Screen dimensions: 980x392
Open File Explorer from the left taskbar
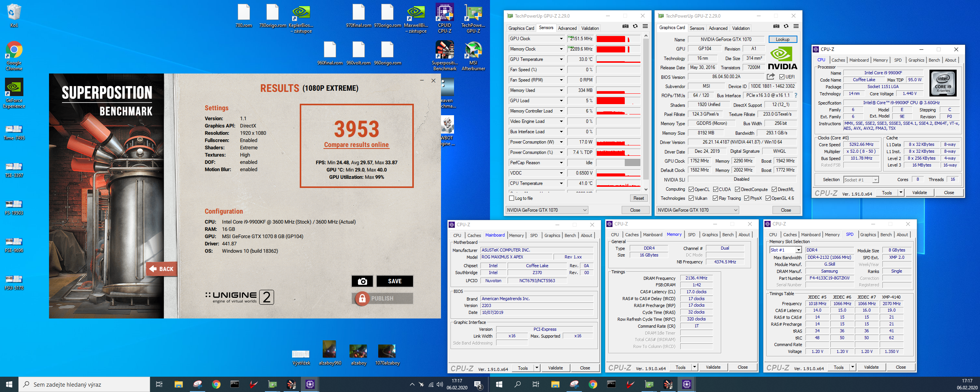point(179,384)
